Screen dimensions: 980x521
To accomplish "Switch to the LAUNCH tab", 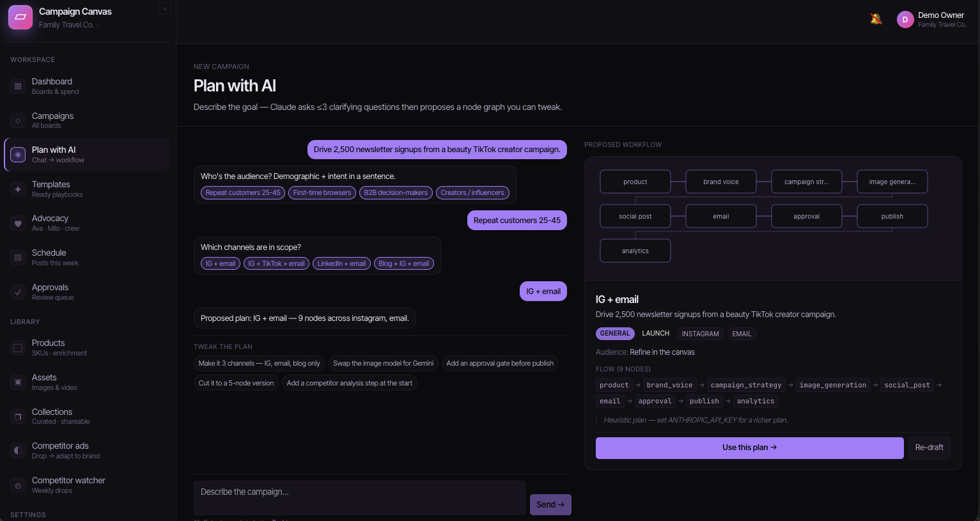I will [x=656, y=334].
